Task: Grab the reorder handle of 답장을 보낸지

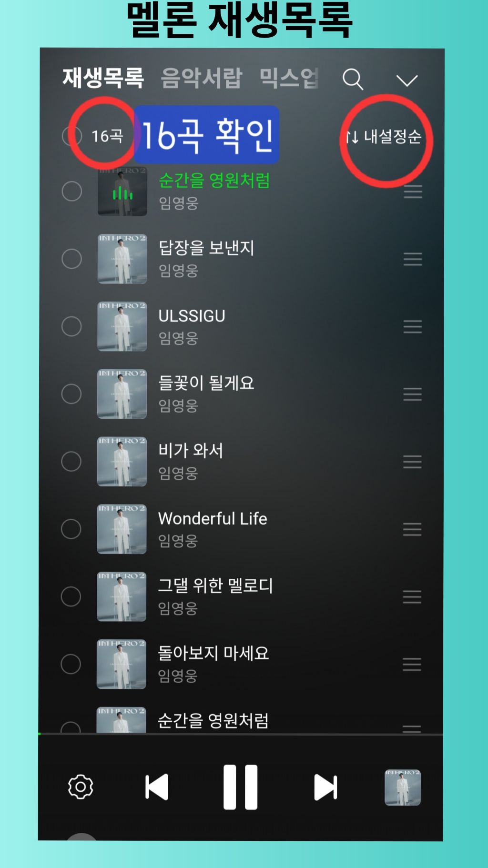Action: coord(413,259)
